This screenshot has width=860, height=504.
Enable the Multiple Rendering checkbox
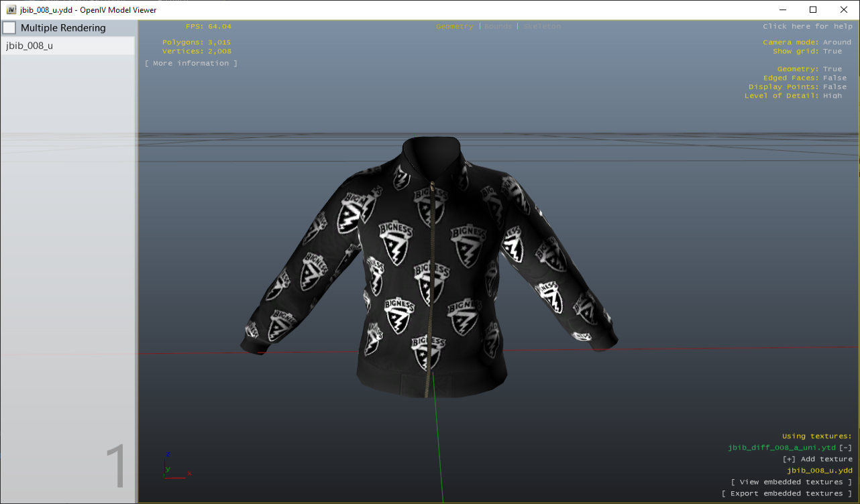click(x=9, y=28)
